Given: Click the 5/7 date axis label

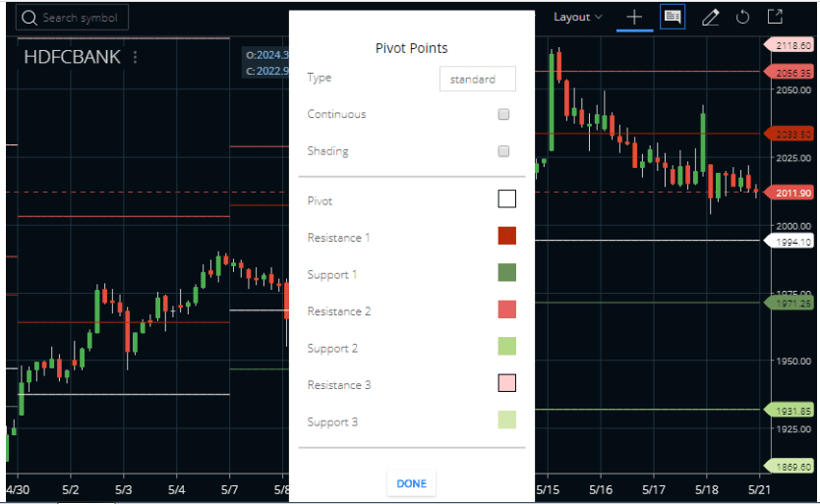Looking at the screenshot, I should [x=229, y=490].
